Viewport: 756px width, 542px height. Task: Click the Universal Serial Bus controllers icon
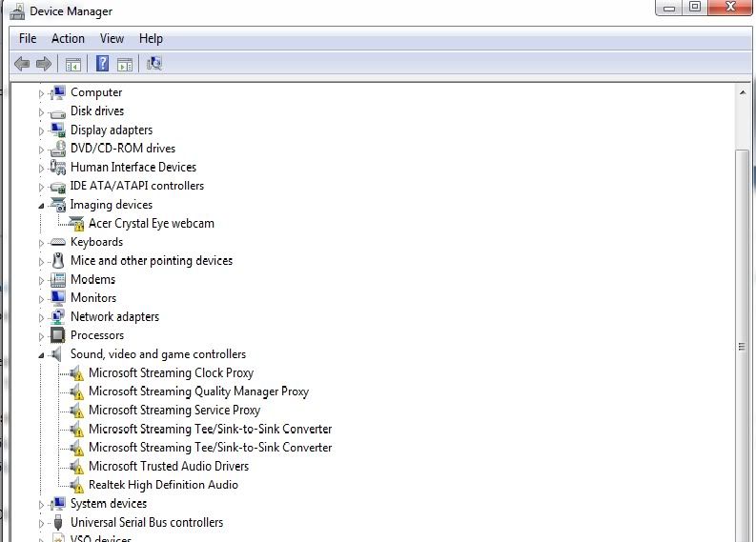[58, 522]
